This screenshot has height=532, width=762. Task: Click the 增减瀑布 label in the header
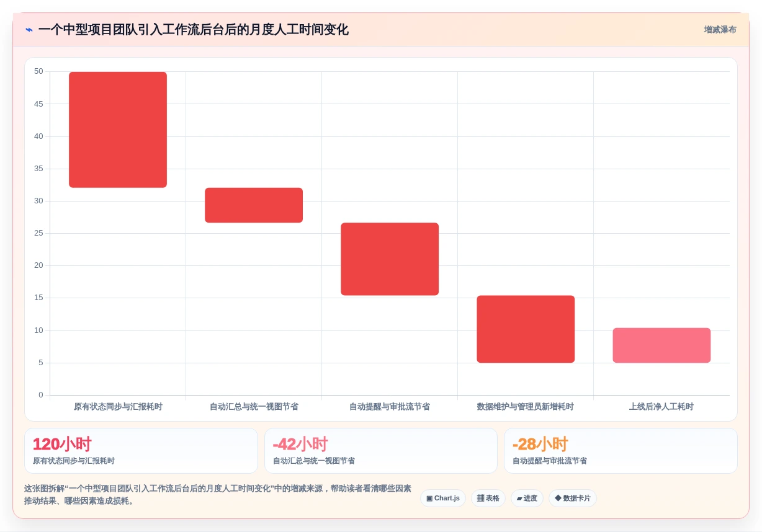click(720, 30)
